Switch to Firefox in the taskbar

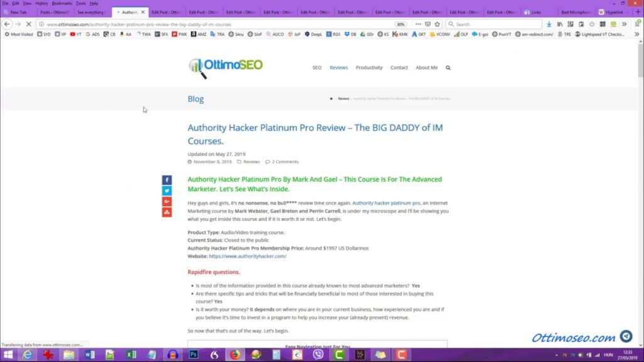(x=235, y=354)
